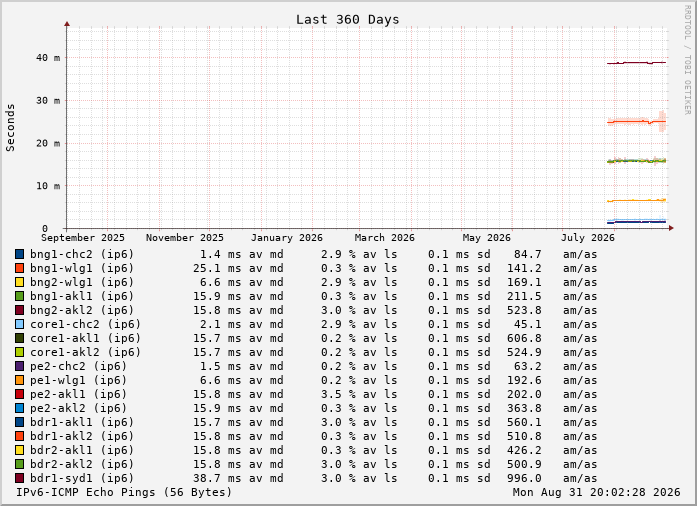697x506 pixels.
Task: Select the pe1-wlg1 (ip6) legend label
Action: pyautogui.click(x=79, y=380)
